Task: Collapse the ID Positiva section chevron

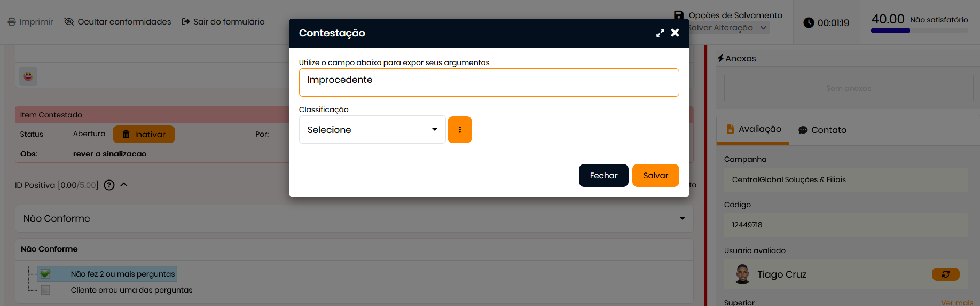Action: [x=124, y=185]
